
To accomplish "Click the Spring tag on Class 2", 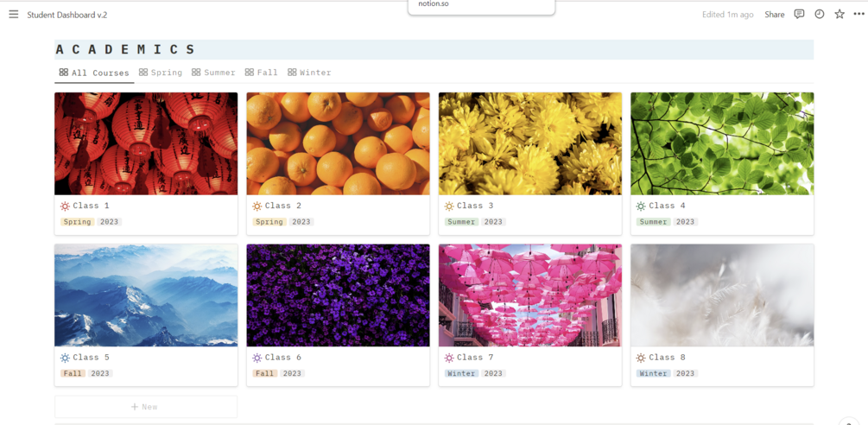I will [x=269, y=222].
